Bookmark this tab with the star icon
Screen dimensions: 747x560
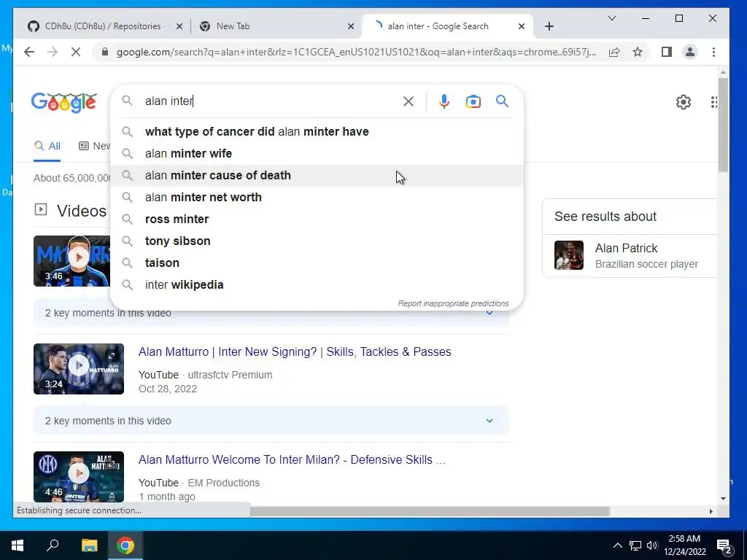point(638,52)
